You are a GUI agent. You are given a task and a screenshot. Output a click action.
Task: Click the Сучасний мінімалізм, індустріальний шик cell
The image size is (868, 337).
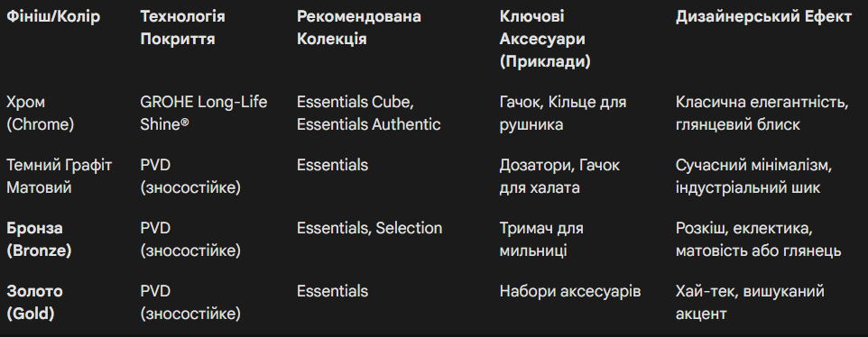tap(754, 177)
